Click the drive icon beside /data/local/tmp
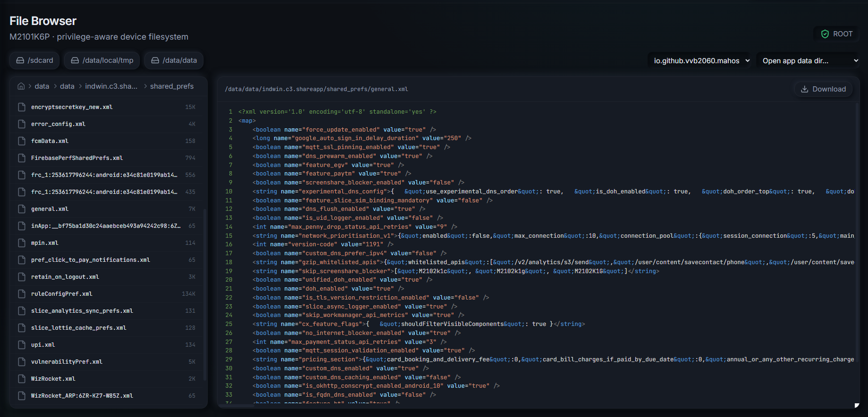The image size is (868, 417). 75,60
